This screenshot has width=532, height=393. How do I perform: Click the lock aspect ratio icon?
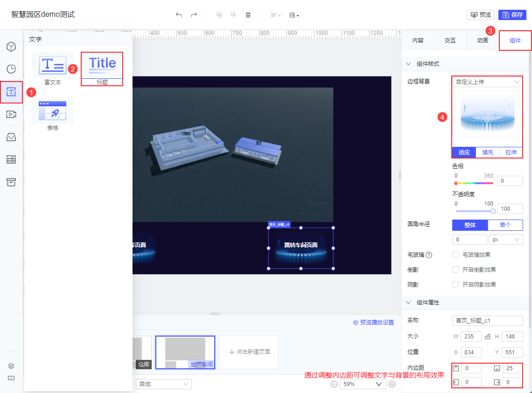click(488, 337)
